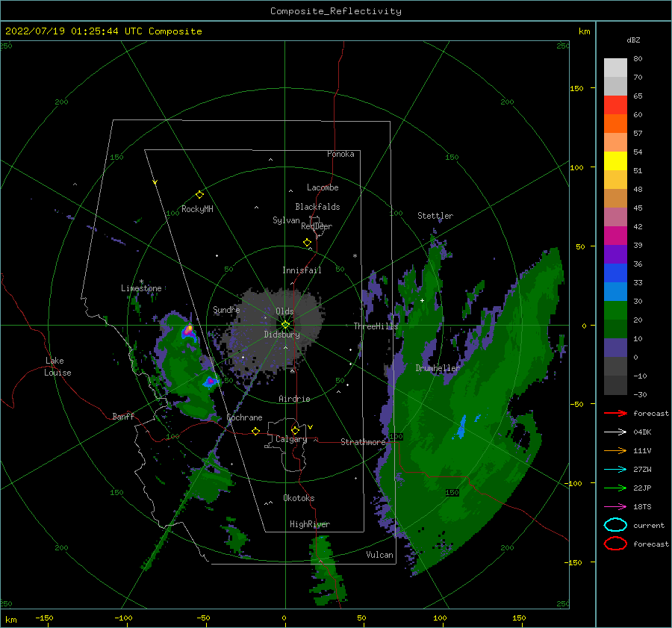The height and width of the screenshot is (628, 672).
Task: Select the orange 60-57 dBZ color swatch
Action: point(615,123)
